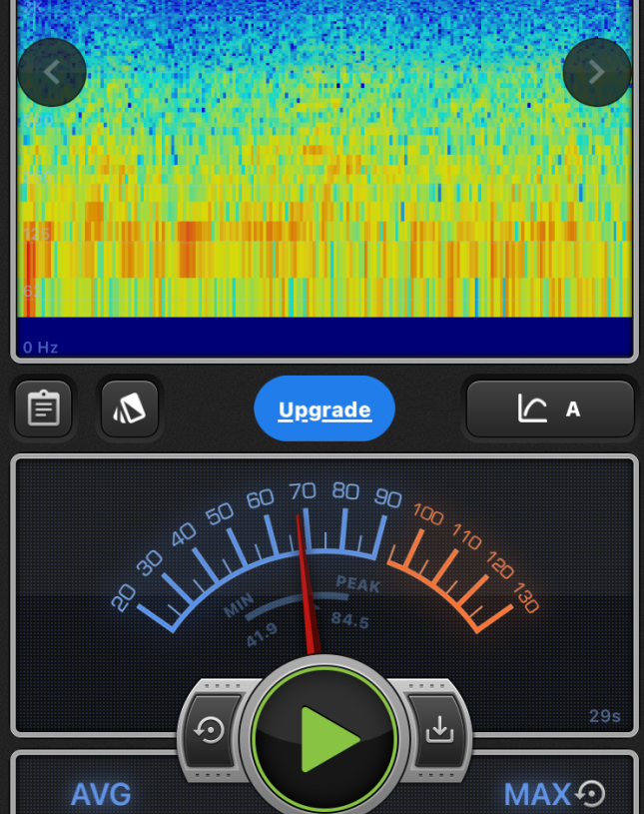Click the red needle on the gauge

click(x=306, y=589)
